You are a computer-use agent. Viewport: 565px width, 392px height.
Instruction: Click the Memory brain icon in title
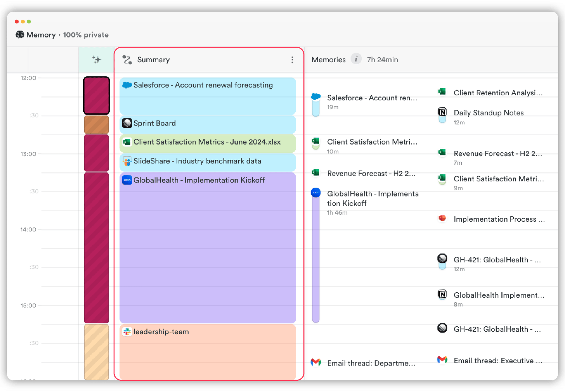[x=20, y=35]
